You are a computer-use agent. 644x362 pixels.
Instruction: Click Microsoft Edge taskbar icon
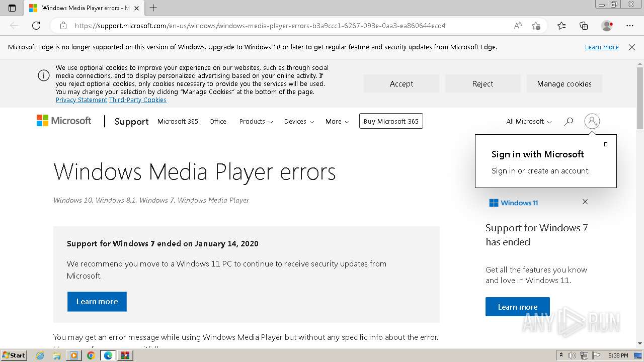click(x=108, y=355)
